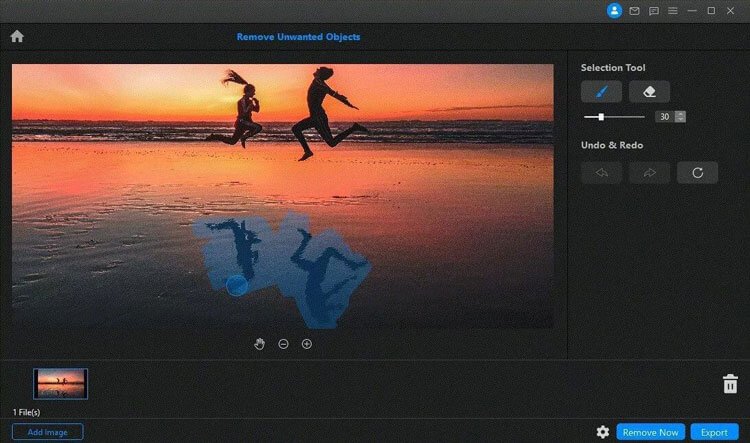Open the user account profile

coord(614,11)
